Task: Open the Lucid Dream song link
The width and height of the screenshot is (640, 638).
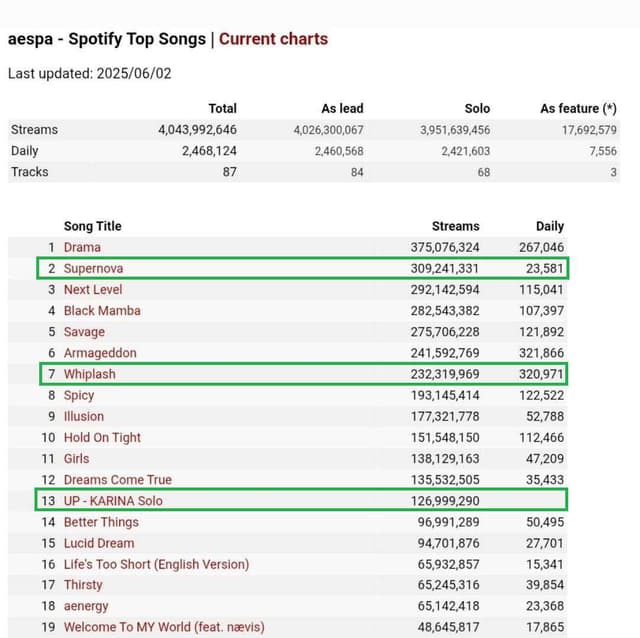Action: pyautogui.click(x=99, y=543)
